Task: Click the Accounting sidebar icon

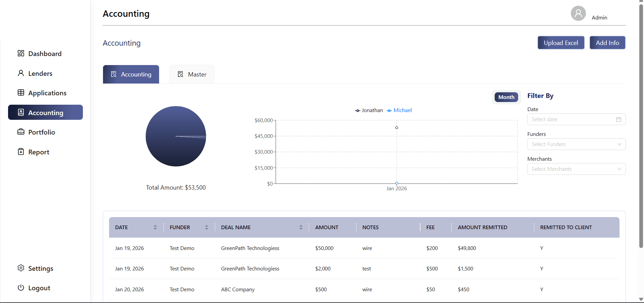Action: 21,112
